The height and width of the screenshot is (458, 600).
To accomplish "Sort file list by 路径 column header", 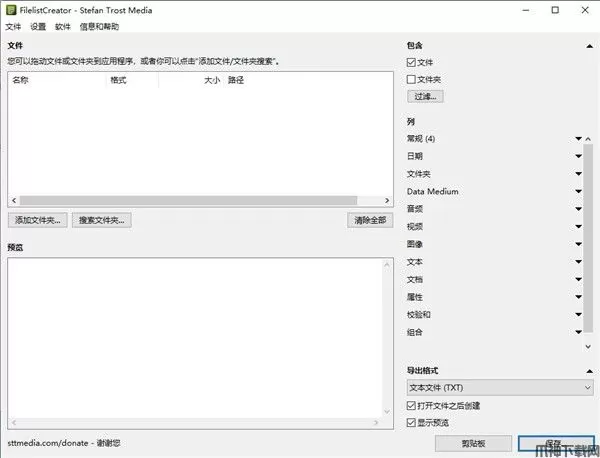I will click(x=236, y=80).
